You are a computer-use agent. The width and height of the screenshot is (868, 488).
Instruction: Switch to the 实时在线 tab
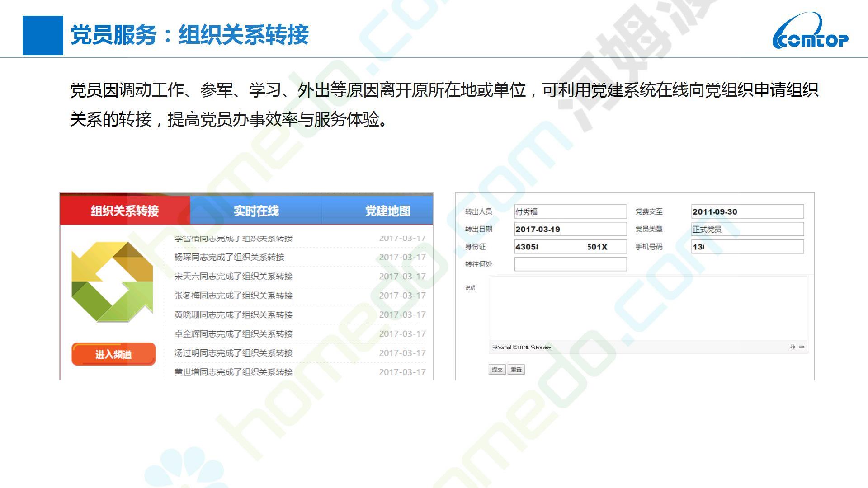(256, 211)
